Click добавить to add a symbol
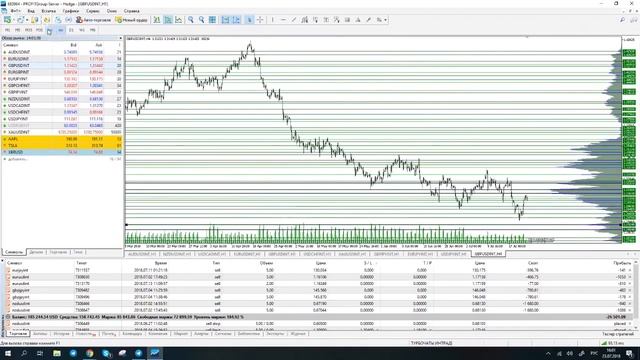The image size is (640, 360). tap(17, 159)
